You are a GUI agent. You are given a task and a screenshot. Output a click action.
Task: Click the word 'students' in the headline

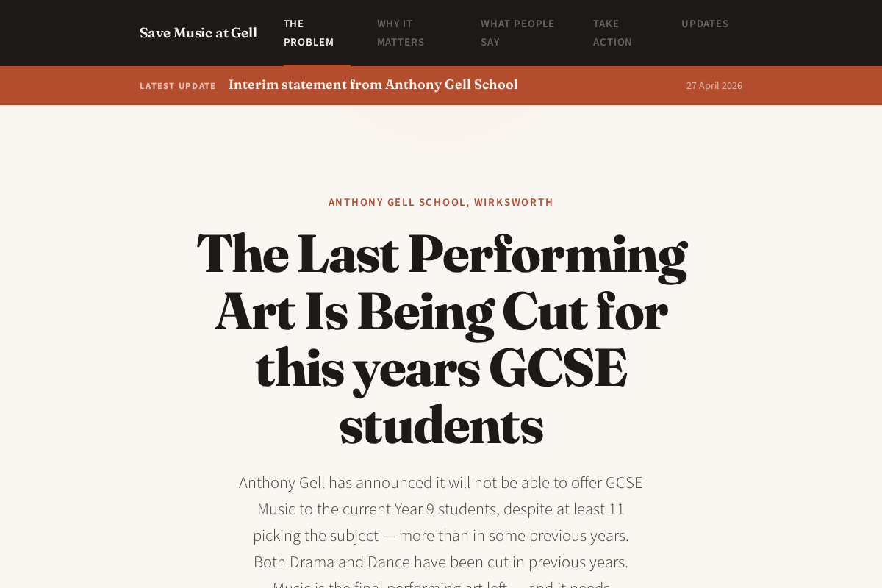click(x=441, y=426)
